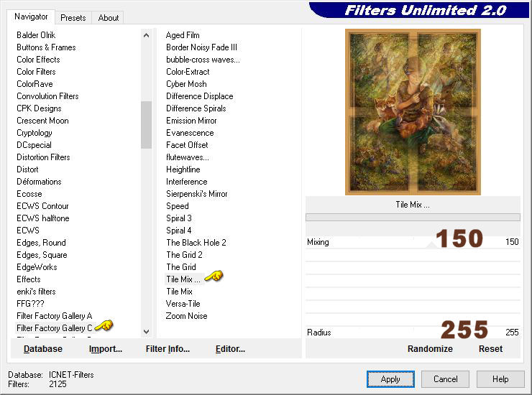Open Help for Filters Unlimited

(x=500, y=379)
